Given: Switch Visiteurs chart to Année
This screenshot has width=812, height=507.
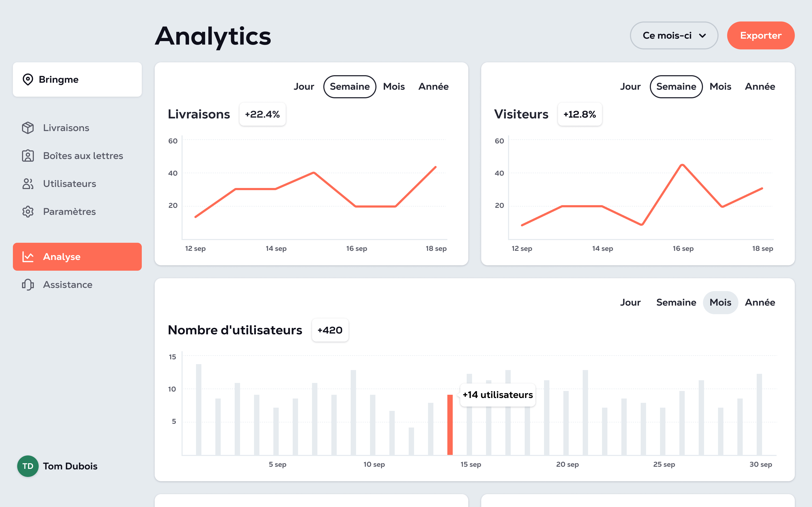Looking at the screenshot, I should coord(760,86).
